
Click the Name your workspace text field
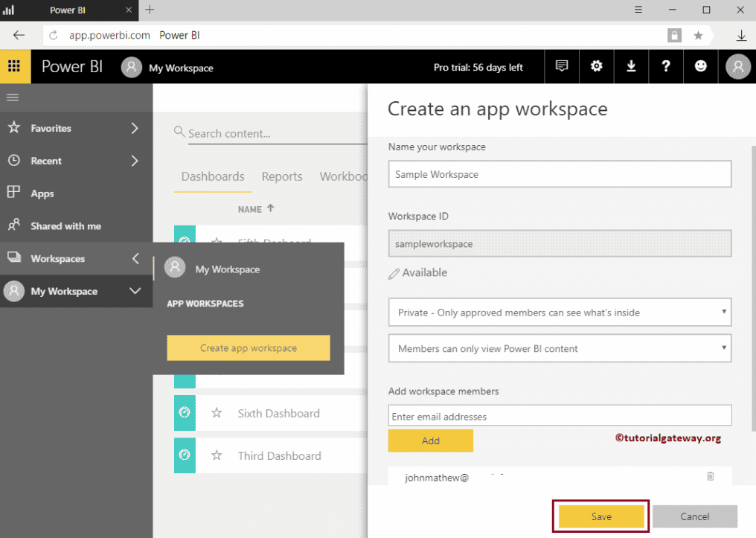click(560, 174)
